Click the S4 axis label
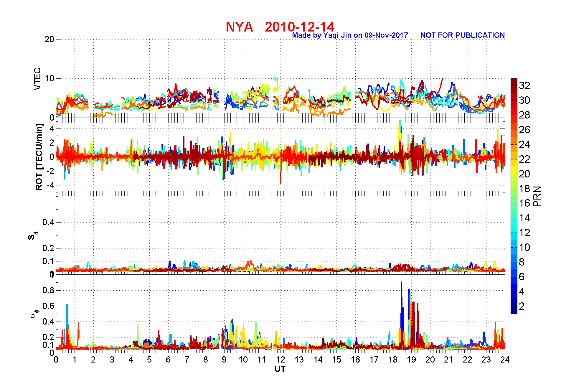 coord(33,236)
